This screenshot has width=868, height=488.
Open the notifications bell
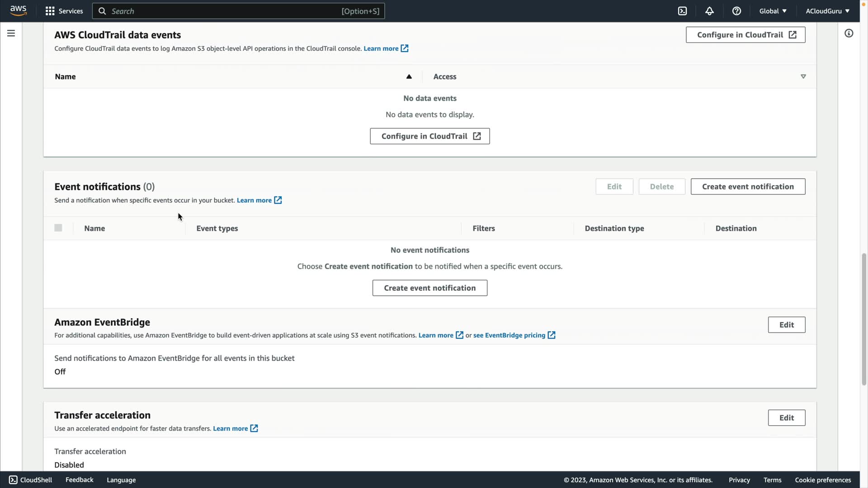click(x=709, y=11)
